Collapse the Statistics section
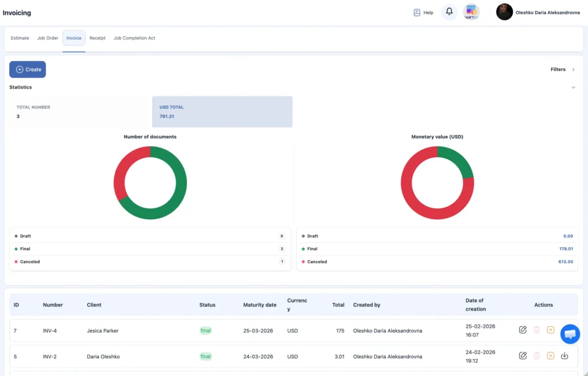The image size is (588, 376). pos(573,87)
